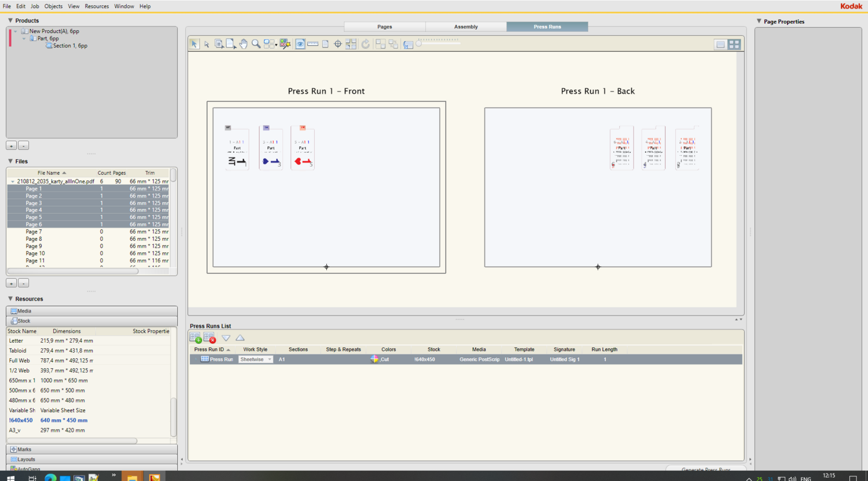Sort files by File Name column

click(x=52, y=172)
